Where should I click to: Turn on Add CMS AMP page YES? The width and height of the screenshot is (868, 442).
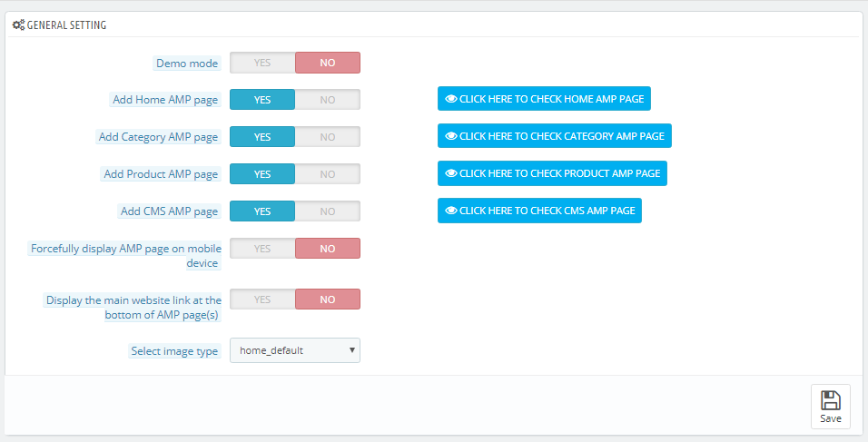pos(262,211)
